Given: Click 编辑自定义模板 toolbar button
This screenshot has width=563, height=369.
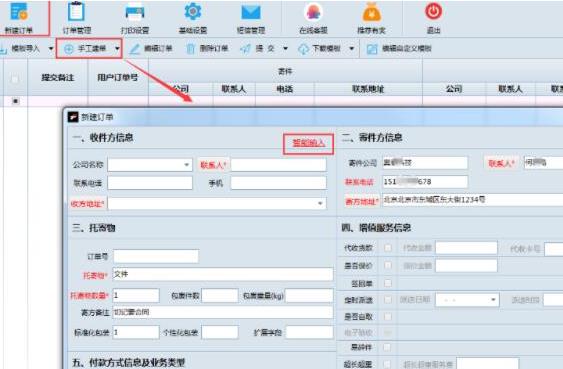Looking at the screenshot, I should [399, 49].
